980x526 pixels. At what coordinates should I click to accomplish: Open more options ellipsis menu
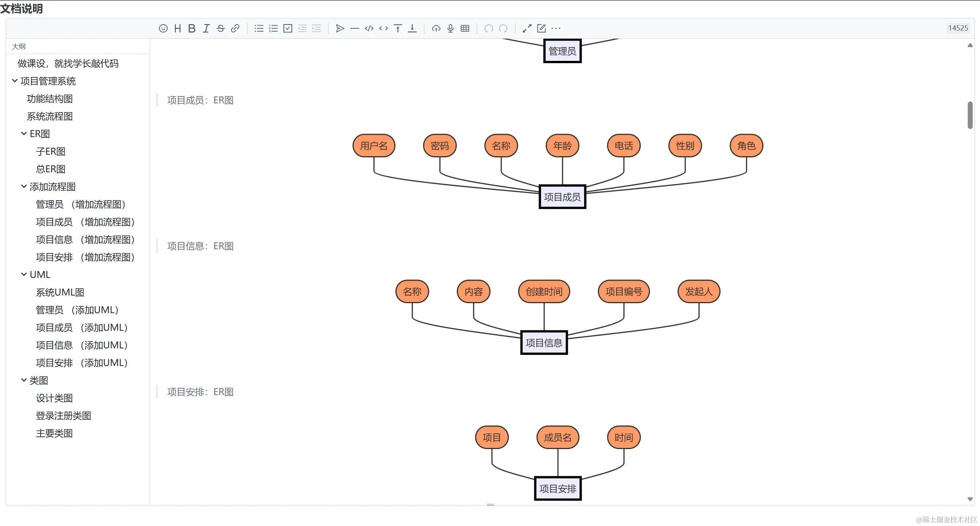click(556, 28)
